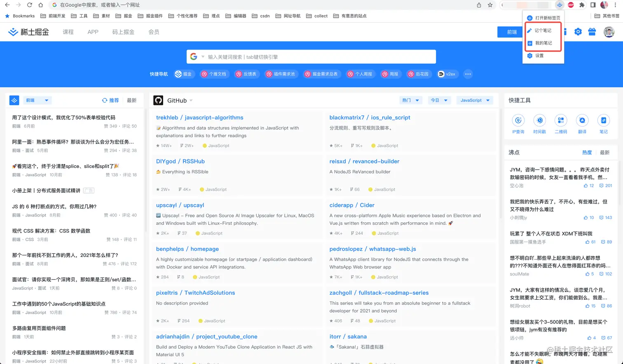Toggle the Chrome side panel
Image resolution: width=623 pixels, height=364 pixels.
[x=593, y=5]
